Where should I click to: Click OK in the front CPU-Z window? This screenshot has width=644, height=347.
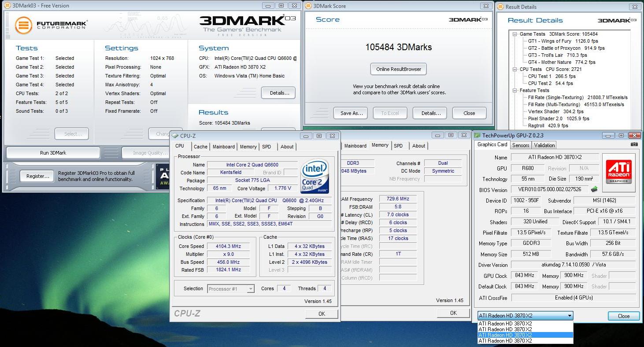pos(322,314)
